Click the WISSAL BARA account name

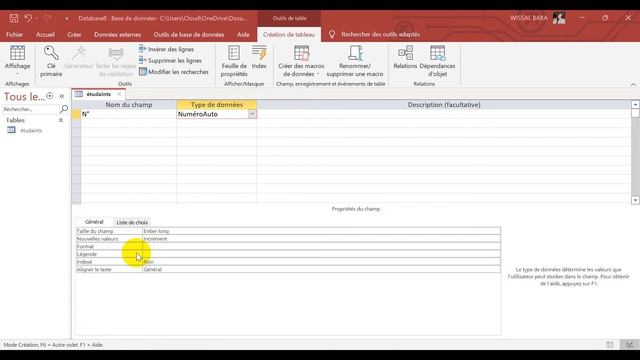tap(529, 18)
